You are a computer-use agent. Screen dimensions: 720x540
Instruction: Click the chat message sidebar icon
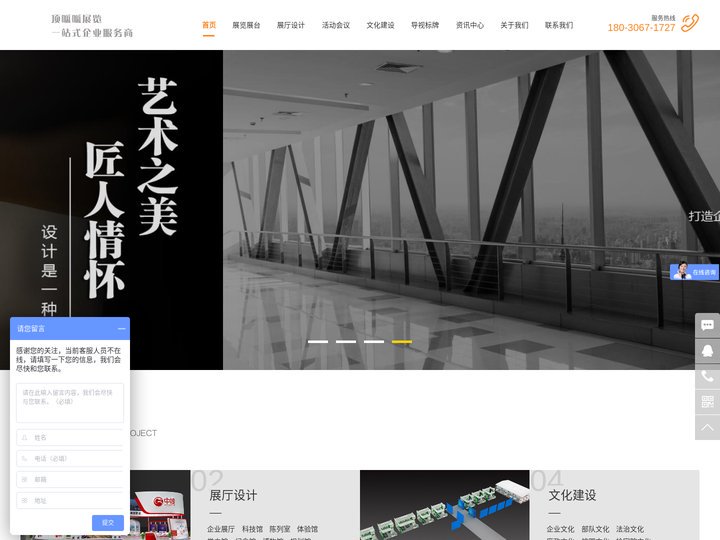[x=708, y=326]
